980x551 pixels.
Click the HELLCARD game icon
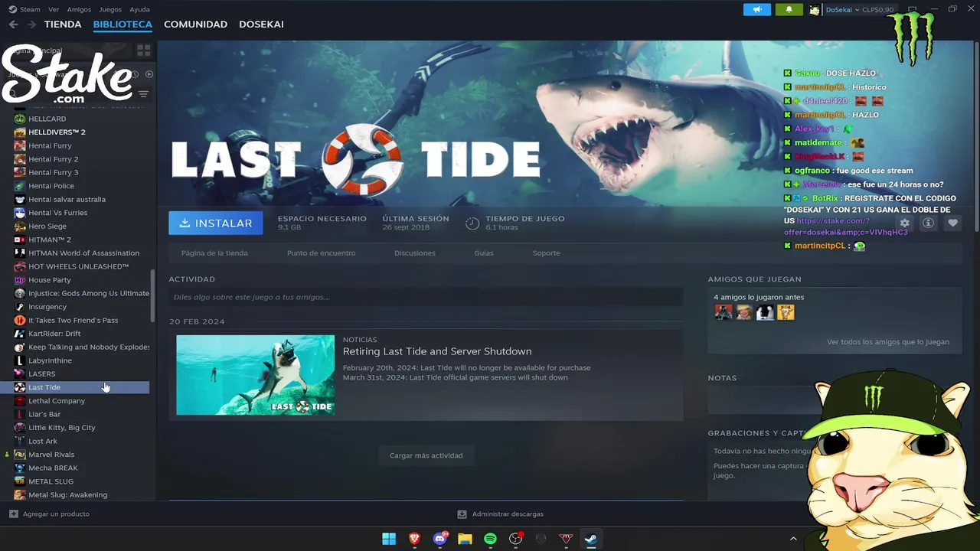tap(20, 119)
